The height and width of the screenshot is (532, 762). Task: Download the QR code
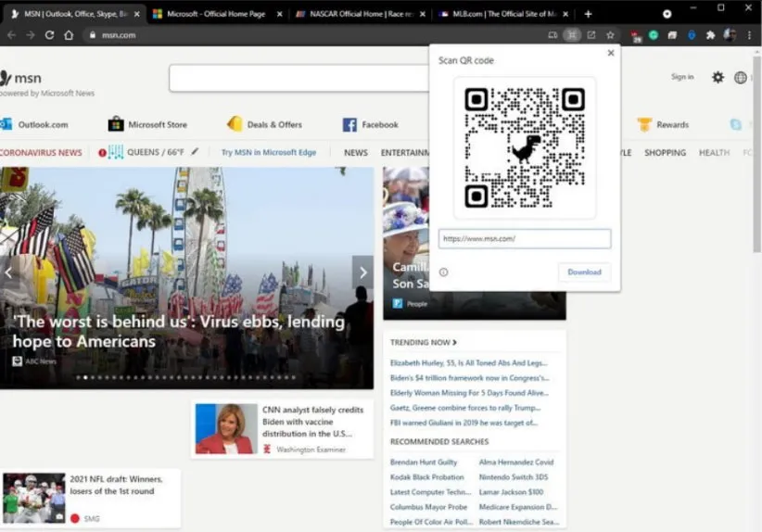tap(584, 272)
